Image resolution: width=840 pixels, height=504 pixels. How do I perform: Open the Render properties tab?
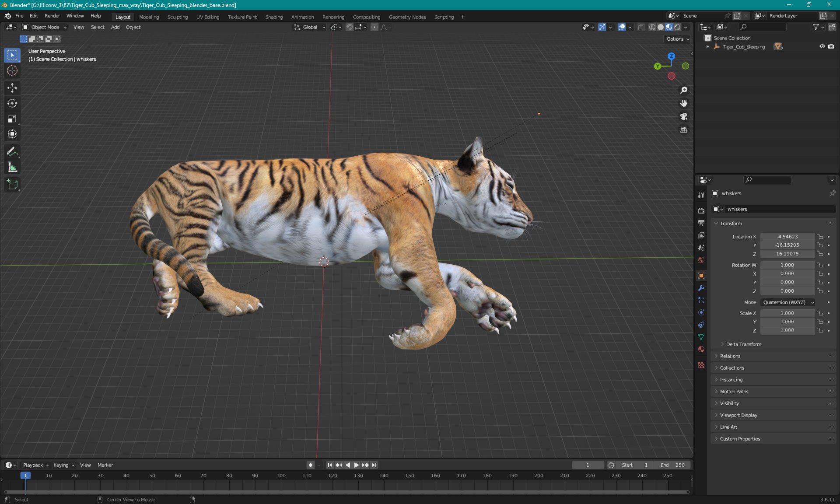tap(701, 210)
